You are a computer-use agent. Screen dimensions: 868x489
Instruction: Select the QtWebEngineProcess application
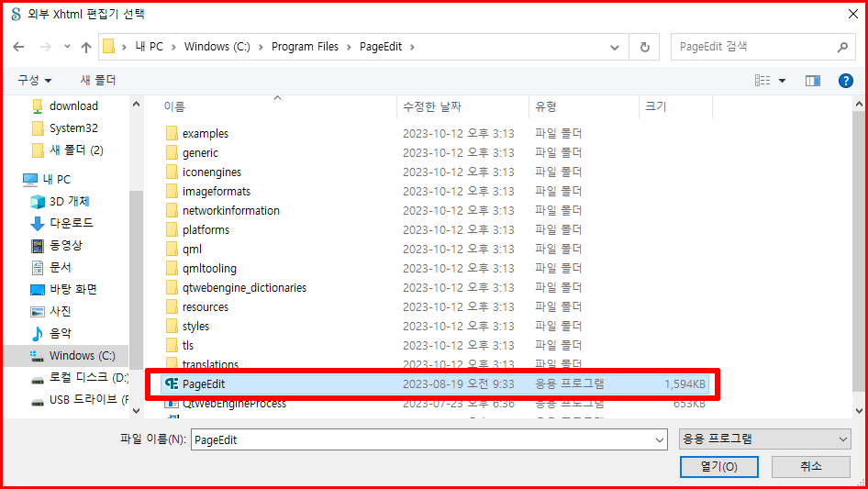tap(234, 404)
